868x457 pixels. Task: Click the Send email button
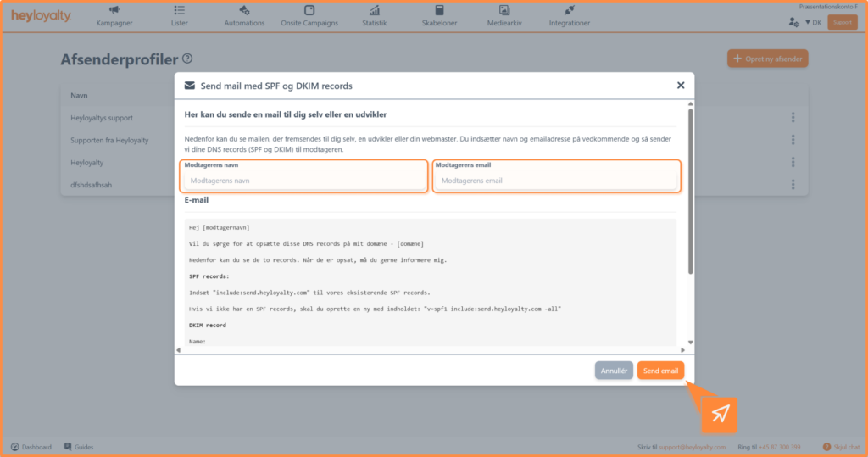pyautogui.click(x=660, y=371)
